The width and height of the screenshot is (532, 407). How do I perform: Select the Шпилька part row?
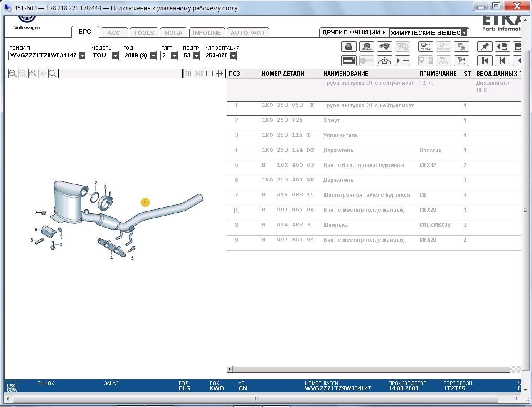point(374,228)
